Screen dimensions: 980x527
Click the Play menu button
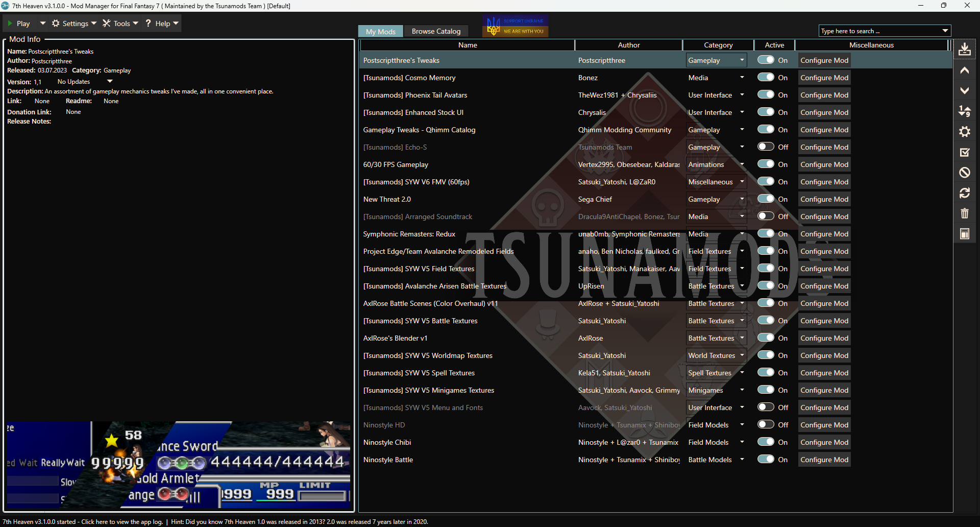(19, 23)
